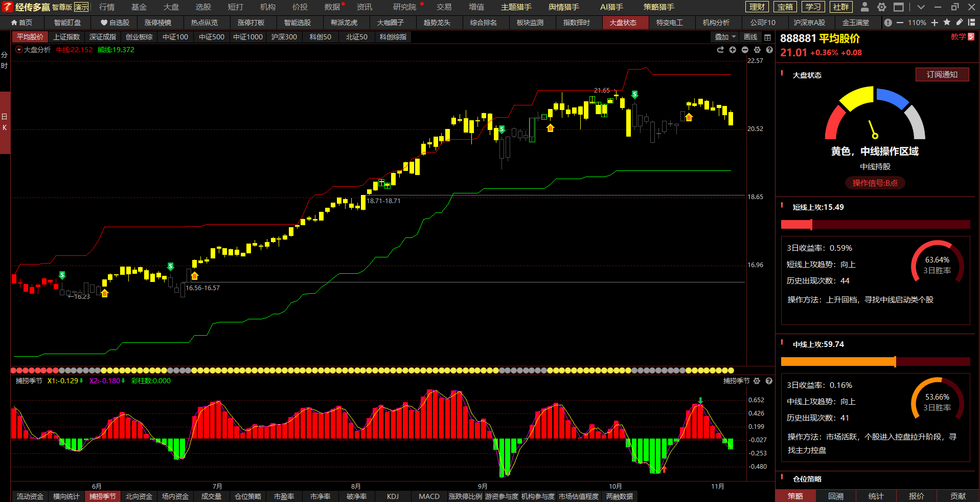The image size is (980, 502).
Task: Click the 画线 drawing button
Action: click(x=750, y=37)
